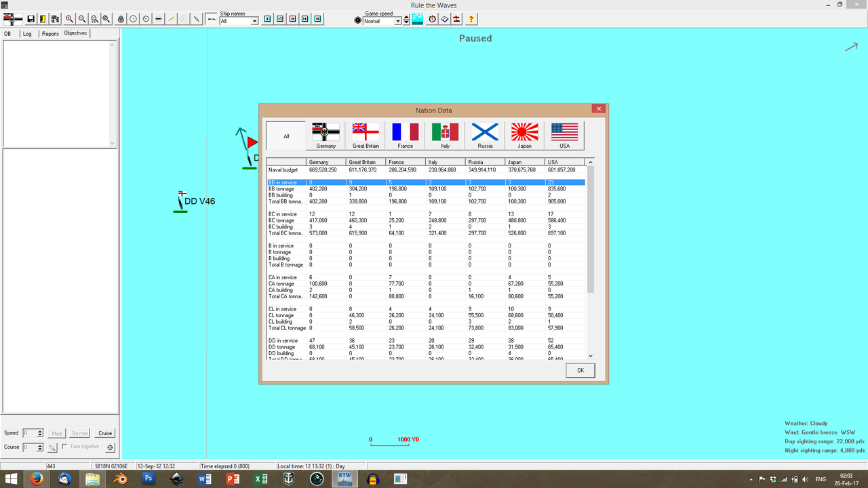
Task: Confirm Nation Data with OK
Action: (580, 370)
